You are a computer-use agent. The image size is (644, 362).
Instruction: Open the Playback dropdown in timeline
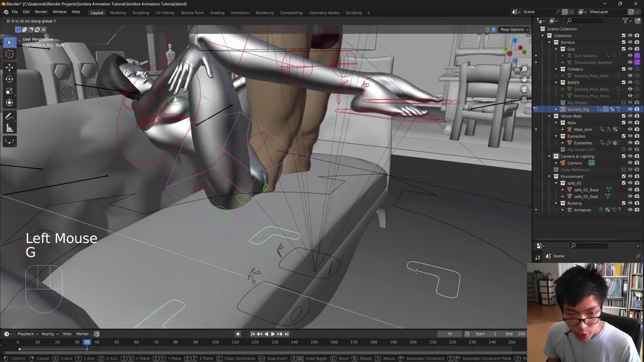[x=26, y=334]
